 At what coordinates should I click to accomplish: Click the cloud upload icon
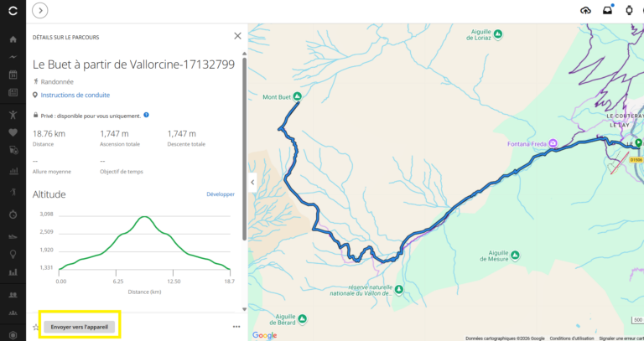tap(585, 11)
